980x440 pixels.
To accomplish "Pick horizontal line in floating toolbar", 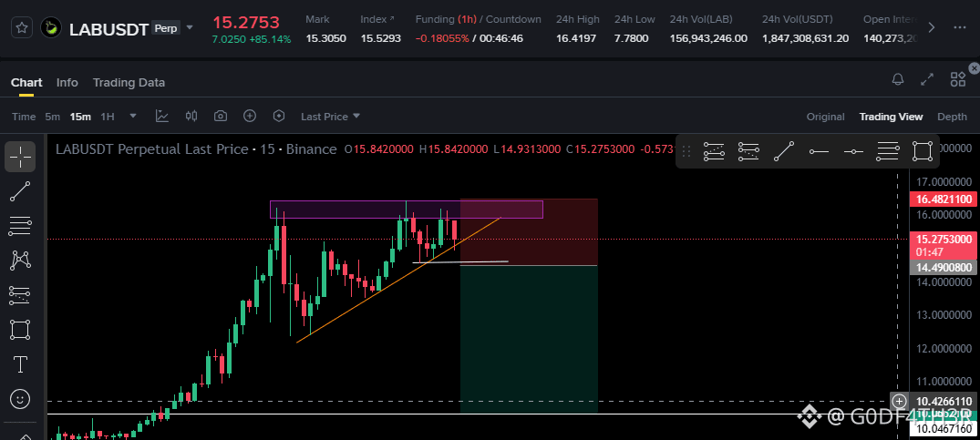I will 853,151.
